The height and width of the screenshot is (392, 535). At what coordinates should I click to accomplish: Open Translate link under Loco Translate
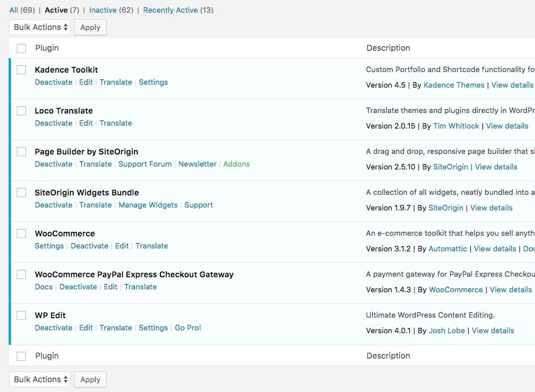[116, 123]
